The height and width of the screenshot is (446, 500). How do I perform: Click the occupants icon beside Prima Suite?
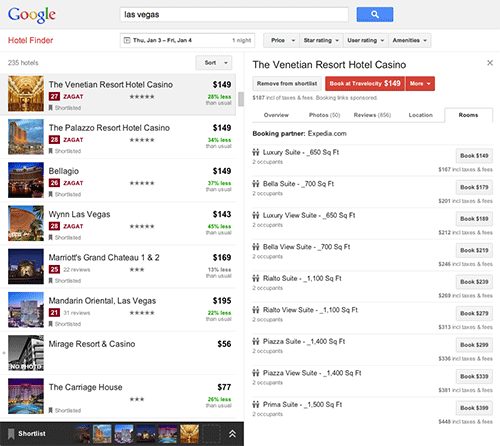(x=256, y=405)
